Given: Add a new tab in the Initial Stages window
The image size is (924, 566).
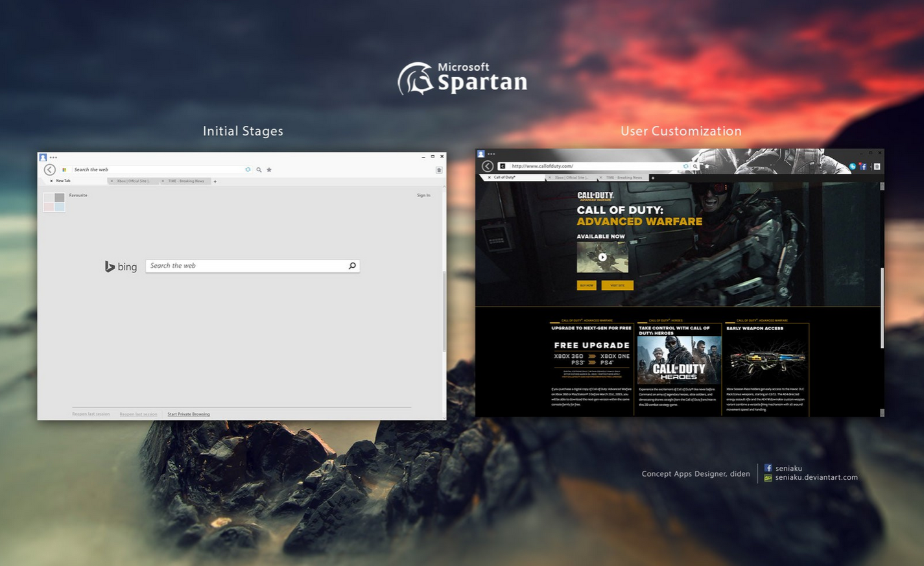Looking at the screenshot, I should coord(215,182).
